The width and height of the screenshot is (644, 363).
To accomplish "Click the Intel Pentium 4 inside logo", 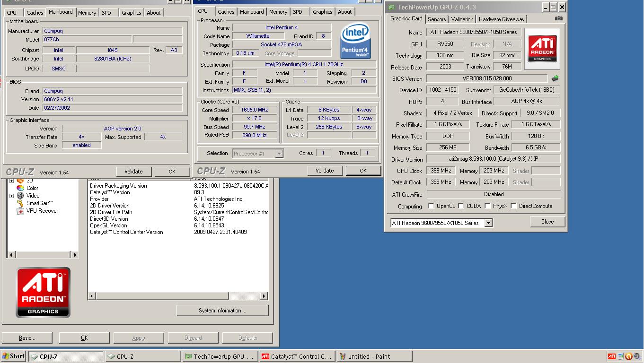I will tap(355, 41).
